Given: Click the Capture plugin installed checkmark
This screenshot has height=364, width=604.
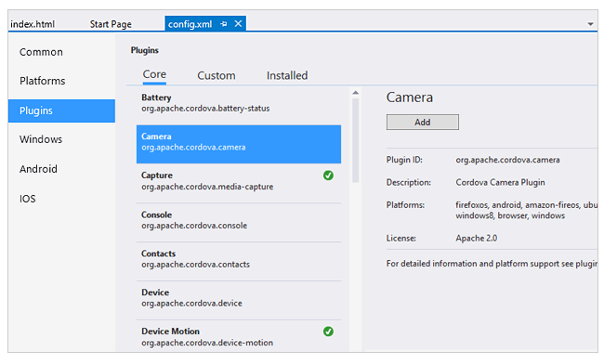Looking at the screenshot, I should pyautogui.click(x=328, y=175).
